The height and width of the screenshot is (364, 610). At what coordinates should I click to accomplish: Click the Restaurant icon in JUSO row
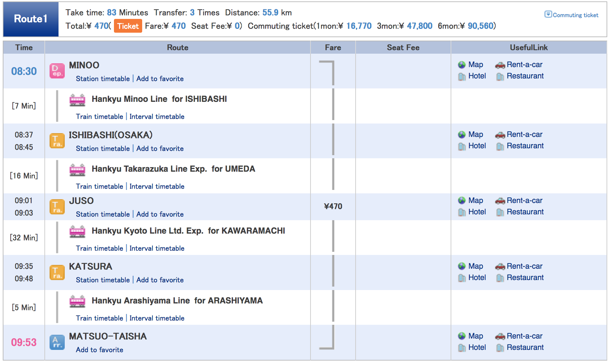(500, 212)
